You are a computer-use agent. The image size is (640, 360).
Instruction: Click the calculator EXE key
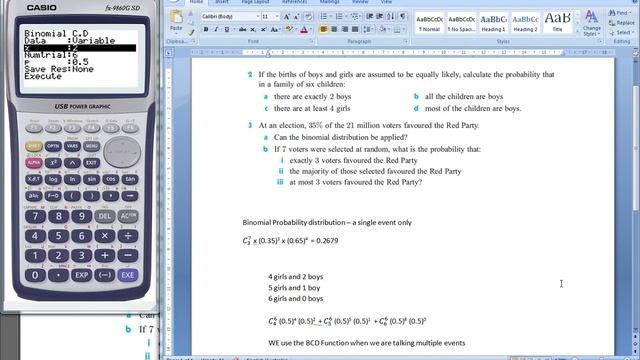point(127,275)
